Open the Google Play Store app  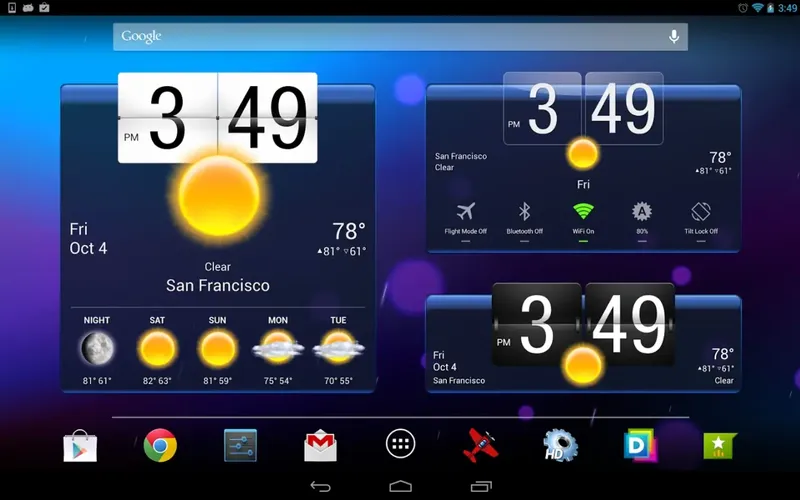click(x=80, y=446)
